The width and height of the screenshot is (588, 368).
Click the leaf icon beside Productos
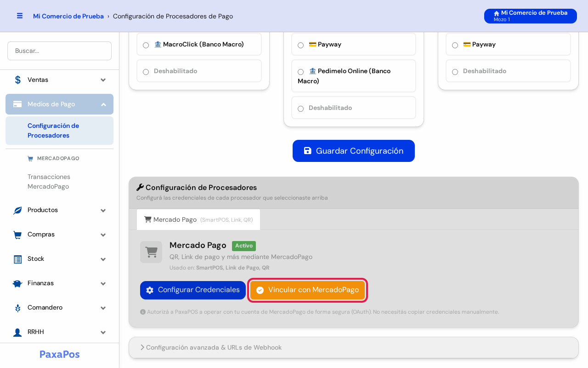17,210
